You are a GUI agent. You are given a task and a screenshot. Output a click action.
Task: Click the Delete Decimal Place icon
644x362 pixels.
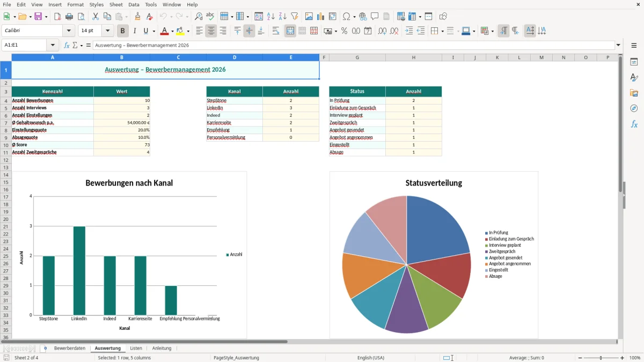coord(394,31)
